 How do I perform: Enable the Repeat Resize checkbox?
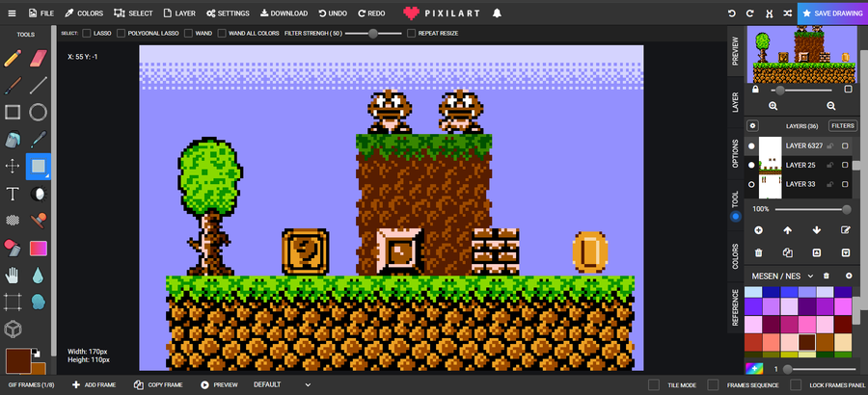pyautogui.click(x=411, y=33)
